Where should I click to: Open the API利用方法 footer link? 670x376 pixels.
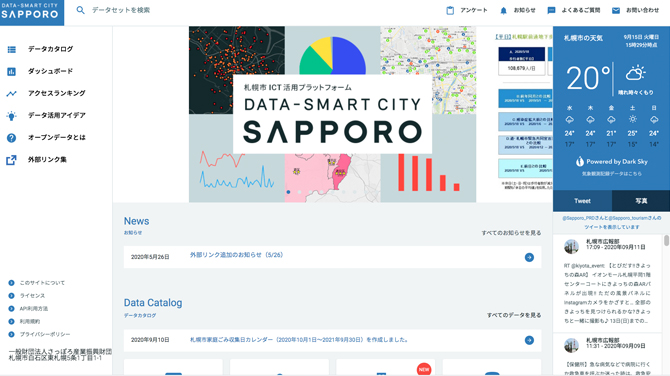coord(34,308)
